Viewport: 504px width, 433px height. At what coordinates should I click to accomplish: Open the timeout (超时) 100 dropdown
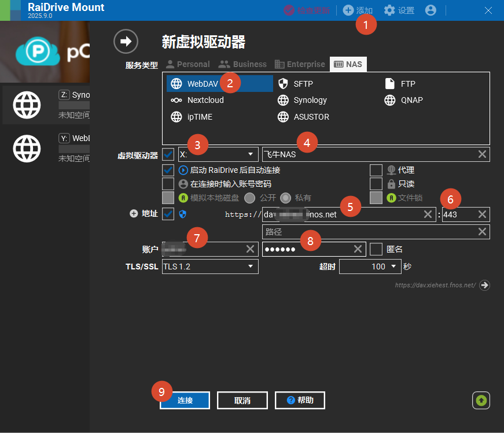pyautogui.click(x=370, y=267)
